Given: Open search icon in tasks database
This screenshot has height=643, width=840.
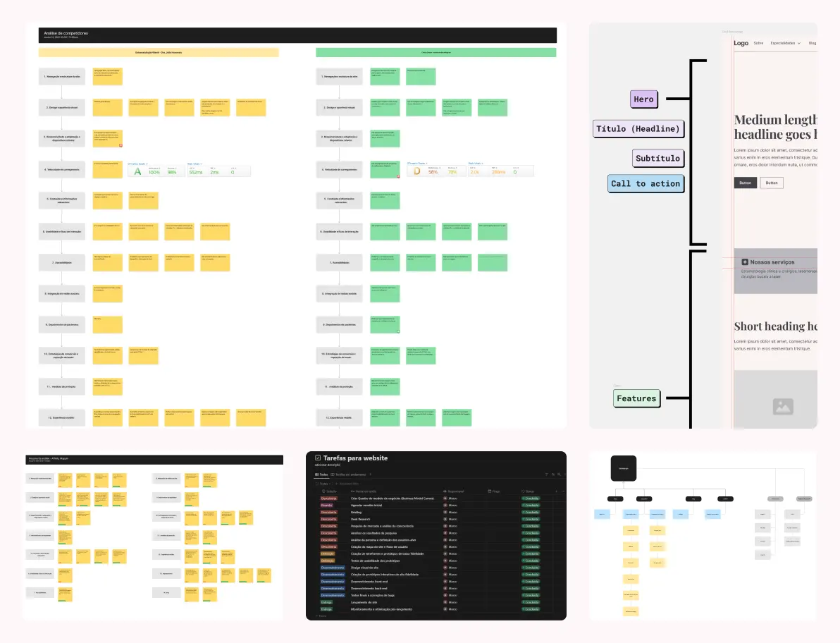Looking at the screenshot, I should pyautogui.click(x=559, y=474).
